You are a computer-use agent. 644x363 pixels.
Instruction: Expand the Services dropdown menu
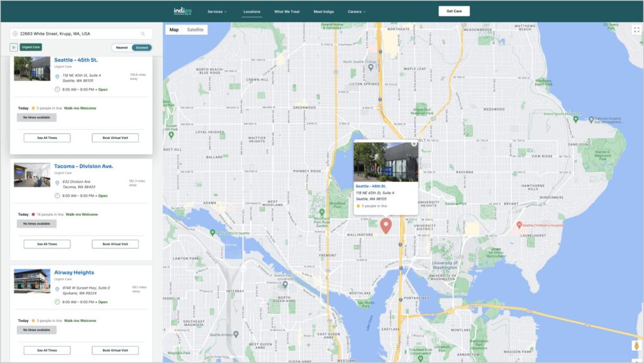click(x=217, y=11)
